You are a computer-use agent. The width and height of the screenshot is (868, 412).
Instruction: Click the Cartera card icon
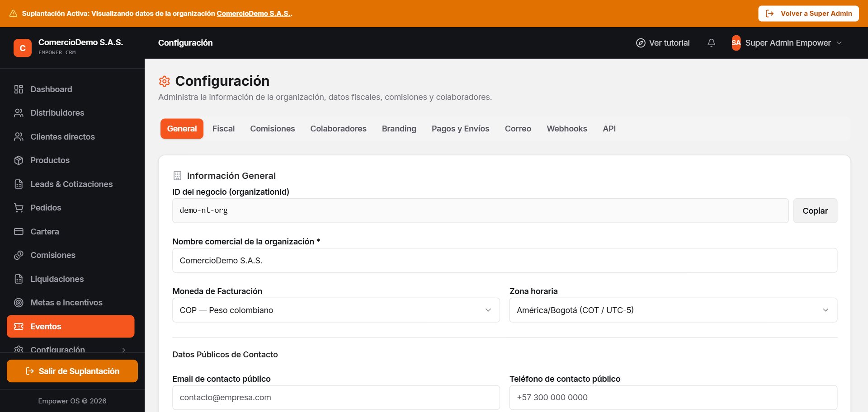click(19, 232)
